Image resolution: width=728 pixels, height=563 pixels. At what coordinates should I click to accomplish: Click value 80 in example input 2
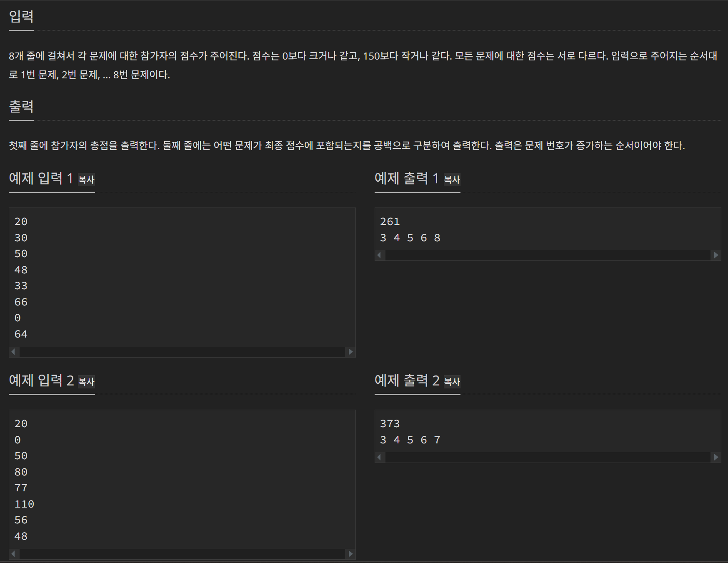pyautogui.click(x=21, y=472)
